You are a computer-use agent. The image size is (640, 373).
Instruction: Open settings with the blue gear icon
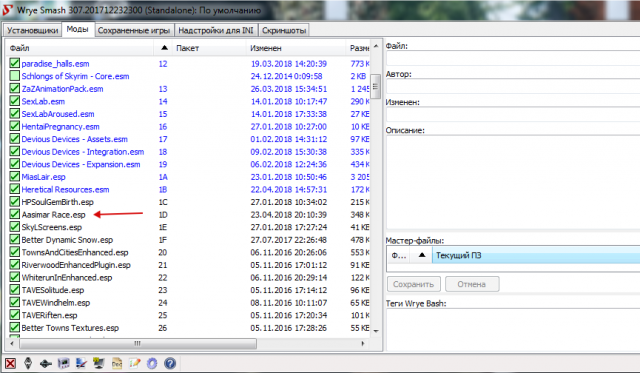coord(152,363)
